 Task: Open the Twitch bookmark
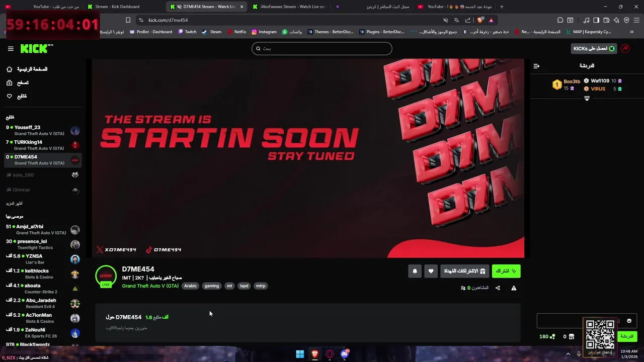(187, 32)
